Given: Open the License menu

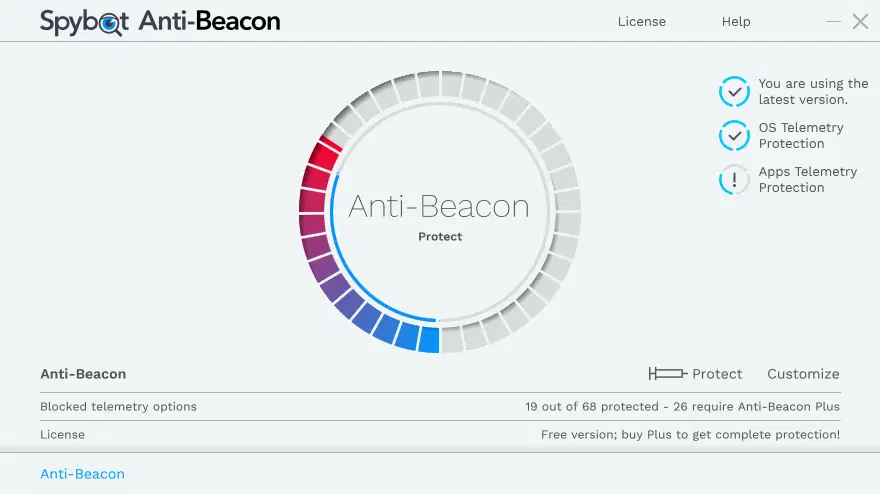Looking at the screenshot, I should click(641, 21).
